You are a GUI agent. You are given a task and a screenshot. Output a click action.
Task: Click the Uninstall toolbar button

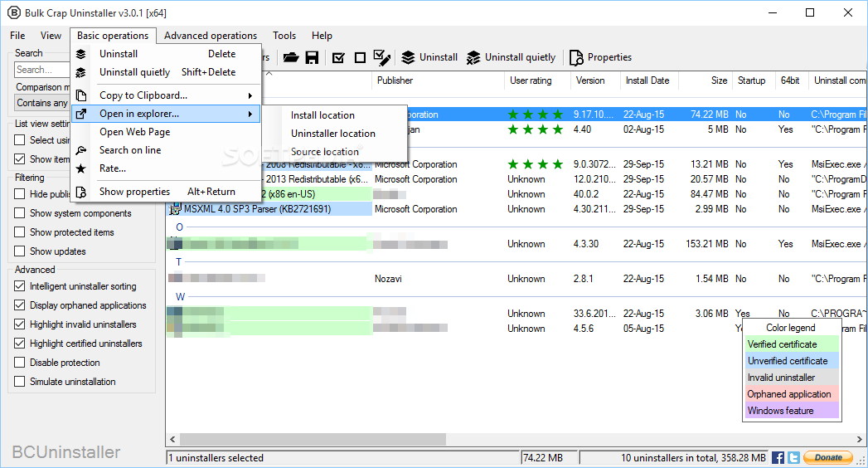429,57
